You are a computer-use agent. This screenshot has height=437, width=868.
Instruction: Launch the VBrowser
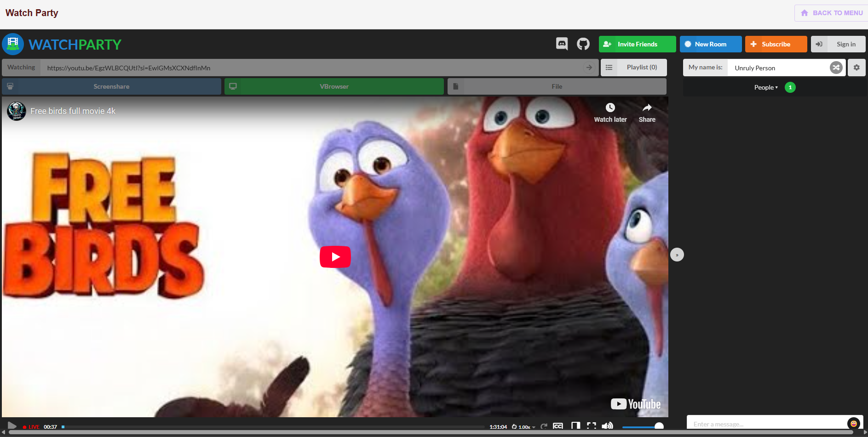point(334,86)
